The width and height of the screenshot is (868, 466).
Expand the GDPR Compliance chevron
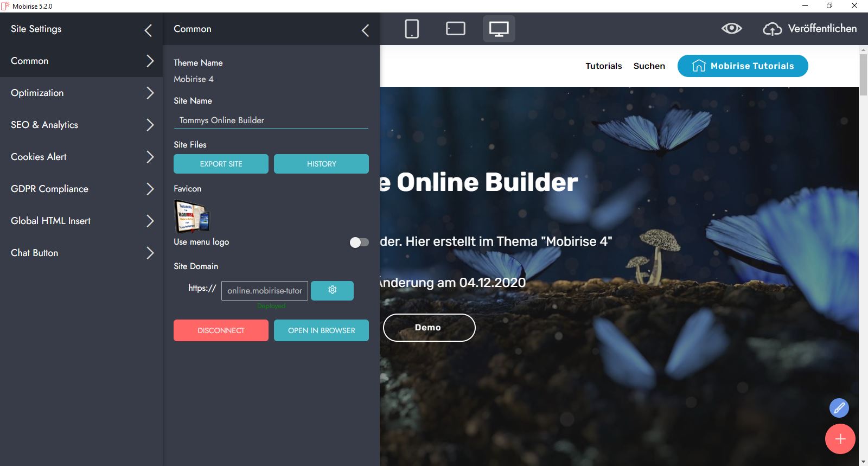click(150, 189)
